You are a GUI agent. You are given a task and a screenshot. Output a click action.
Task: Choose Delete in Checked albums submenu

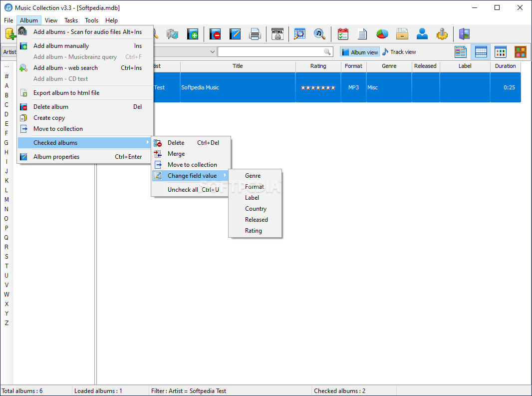190,143
